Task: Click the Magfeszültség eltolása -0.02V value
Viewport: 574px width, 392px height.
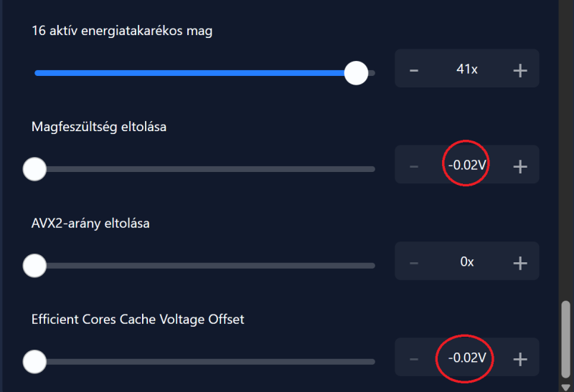Action: (x=467, y=166)
